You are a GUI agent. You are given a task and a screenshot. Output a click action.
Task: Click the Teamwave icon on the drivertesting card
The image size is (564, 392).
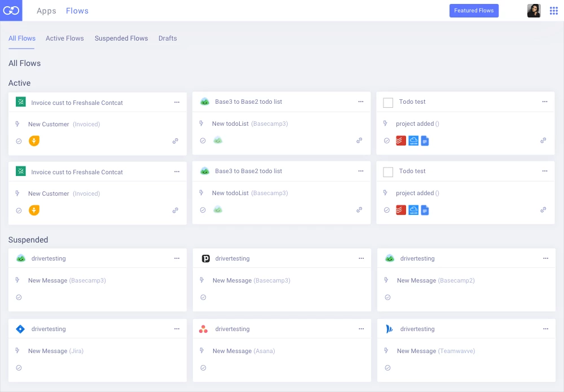click(389, 329)
